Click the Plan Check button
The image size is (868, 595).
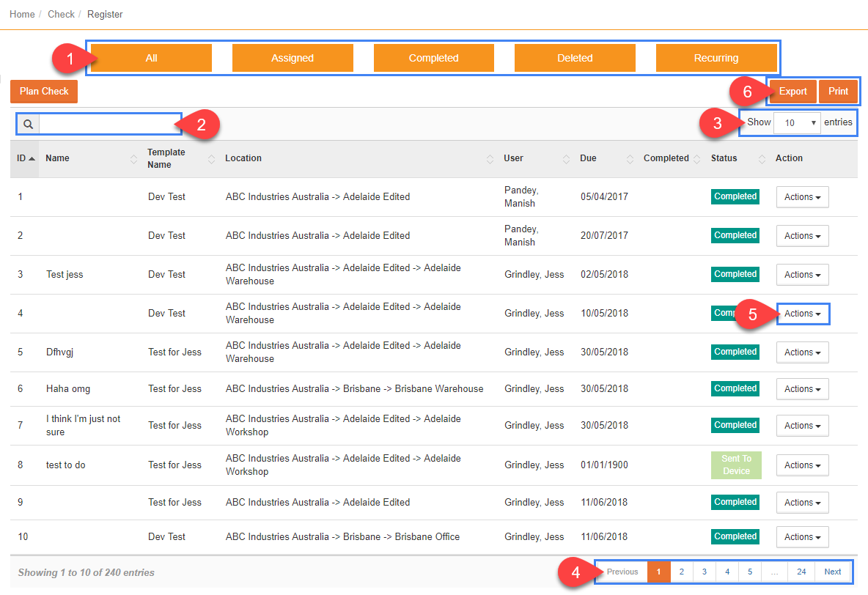(x=43, y=91)
